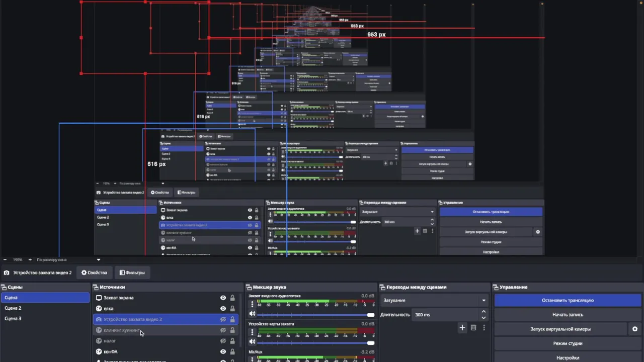This screenshot has width=644, height=362.
Task: Decrease transition duration with down arrow
Action: [x=484, y=318]
